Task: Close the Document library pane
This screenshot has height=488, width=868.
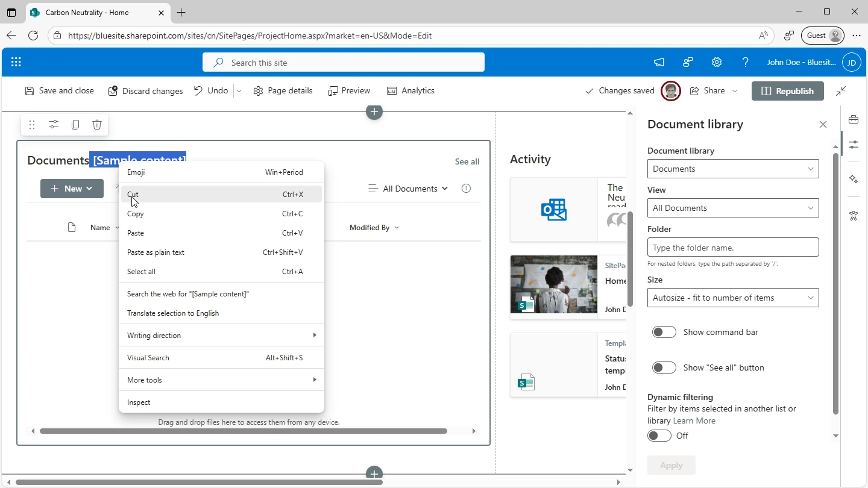Action: pos(823,125)
